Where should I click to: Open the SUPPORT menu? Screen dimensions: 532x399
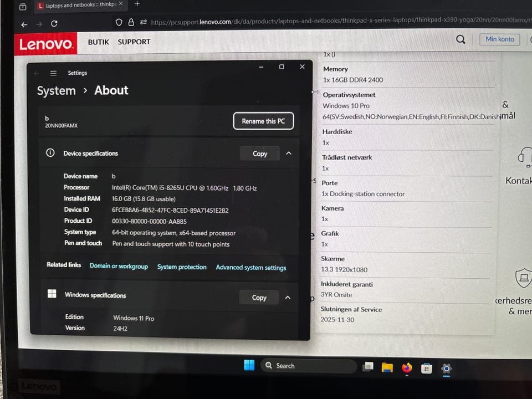tap(134, 42)
